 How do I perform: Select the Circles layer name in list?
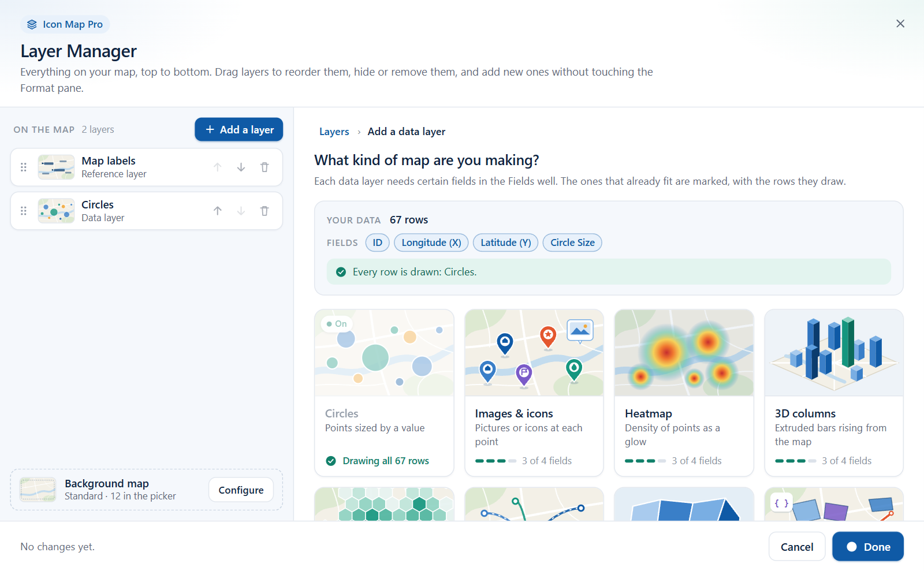tap(98, 204)
